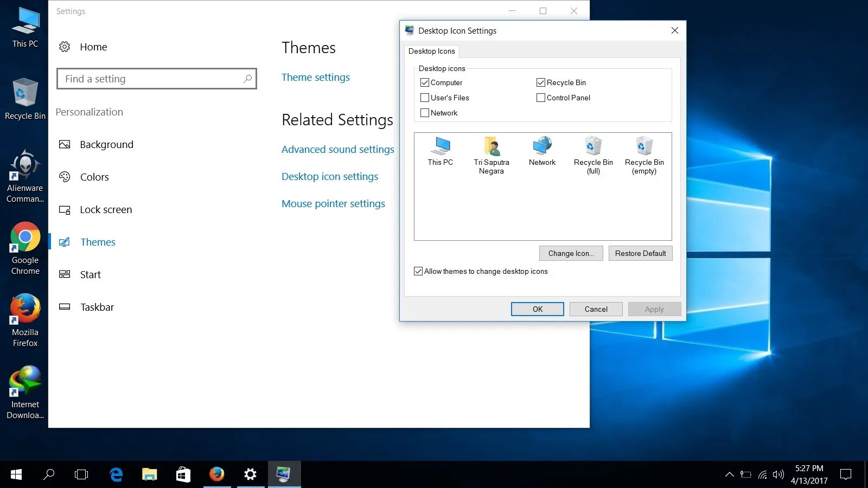Viewport: 868px width, 488px height.
Task: Open the Action Center notifications icon
Action: (x=845, y=474)
